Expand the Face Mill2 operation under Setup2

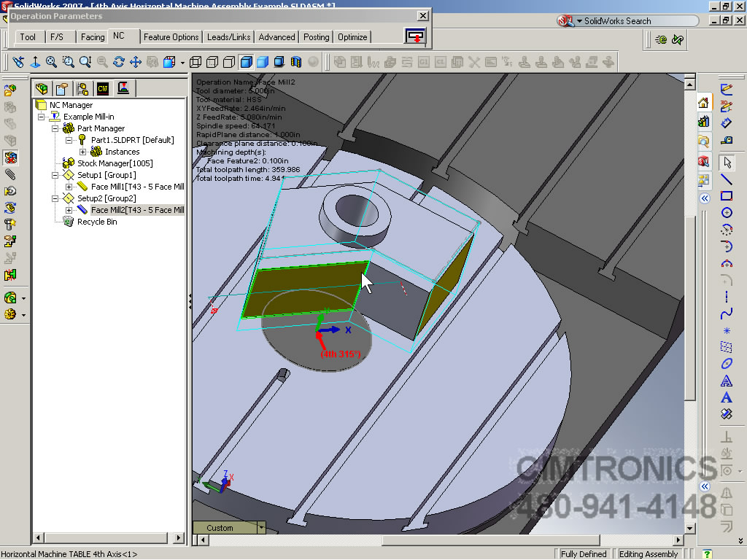pyautogui.click(x=69, y=210)
